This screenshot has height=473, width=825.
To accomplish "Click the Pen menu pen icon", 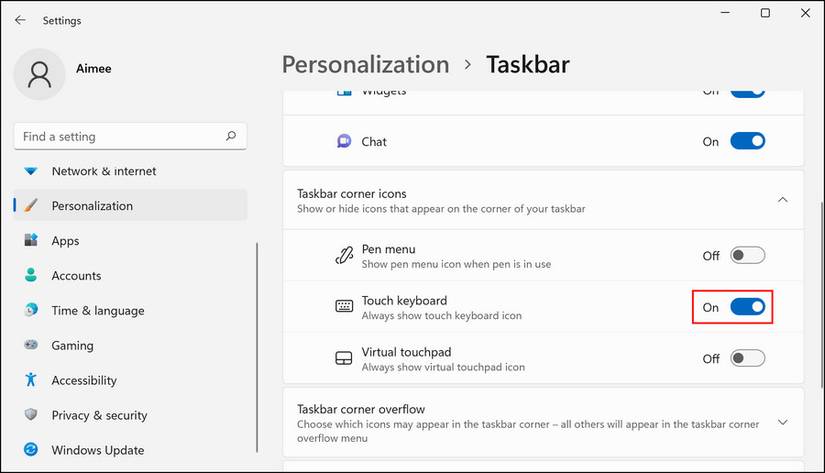I will 344,256.
